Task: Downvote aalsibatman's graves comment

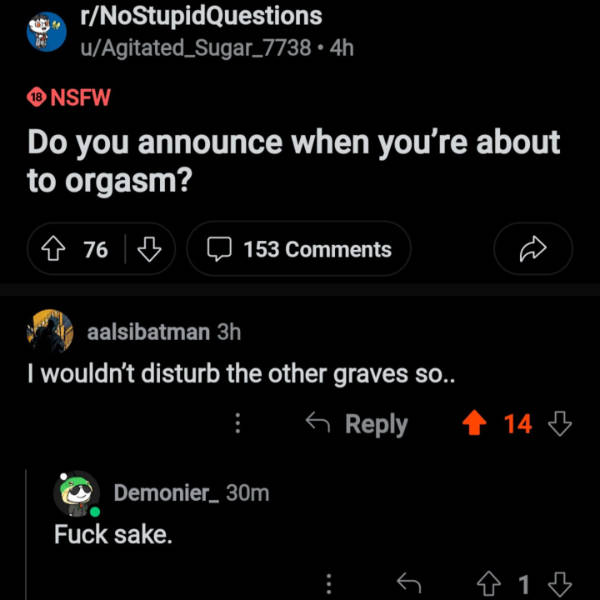Action: pyautogui.click(x=560, y=424)
